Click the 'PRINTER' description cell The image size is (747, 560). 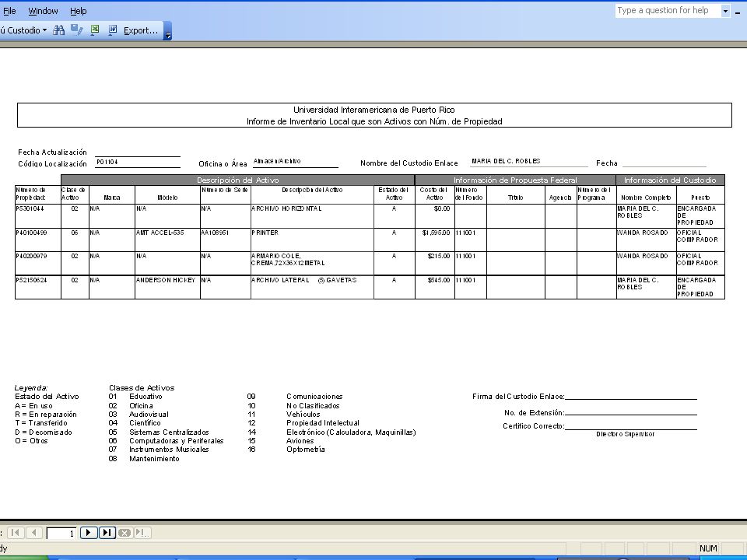coord(265,233)
